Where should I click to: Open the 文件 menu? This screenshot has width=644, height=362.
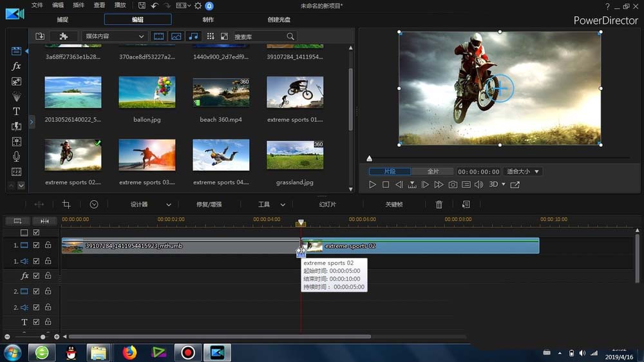(37, 5)
